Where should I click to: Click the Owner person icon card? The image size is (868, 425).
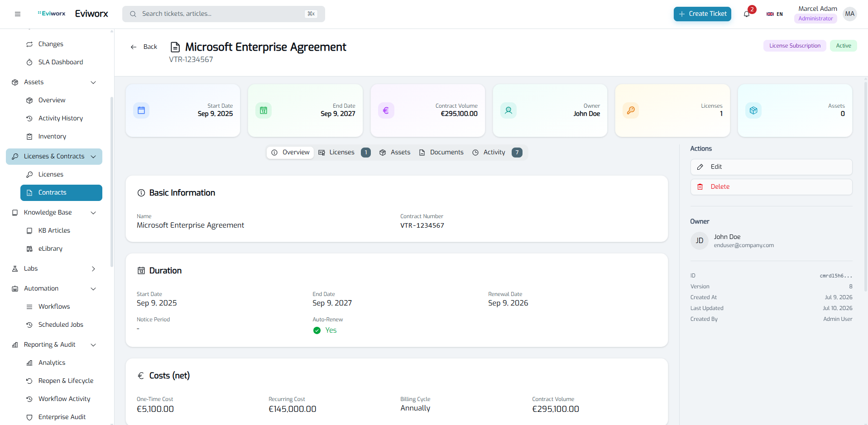508,110
